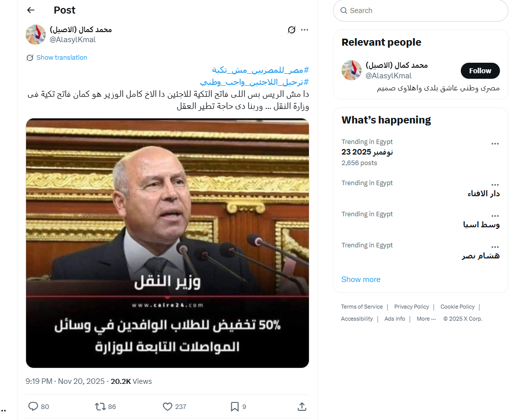Screen dimensions: 520x420
Task: Open options for Hesham Nasr trend
Action: (495, 246)
